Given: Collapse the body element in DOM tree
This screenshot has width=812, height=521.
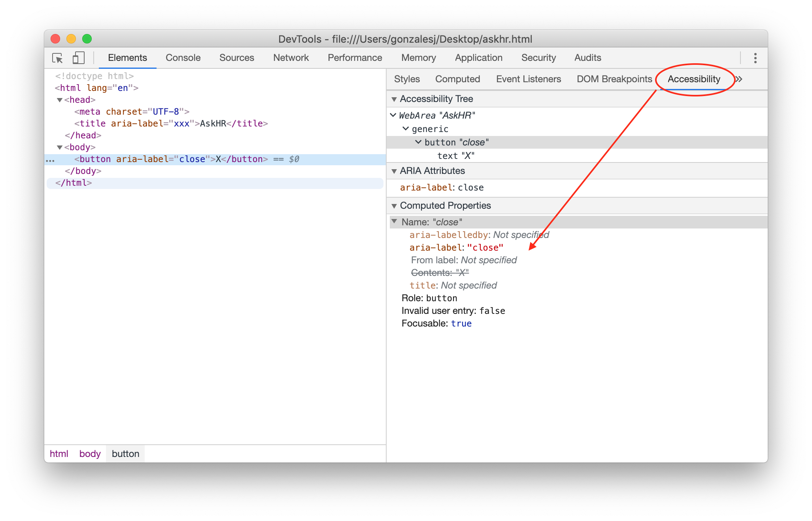Looking at the screenshot, I should pyautogui.click(x=60, y=147).
